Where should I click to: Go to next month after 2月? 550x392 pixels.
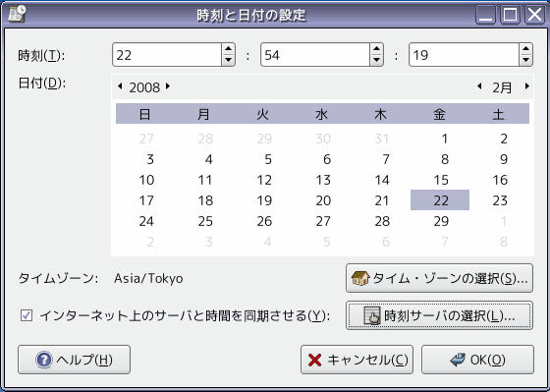(x=526, y=86)
